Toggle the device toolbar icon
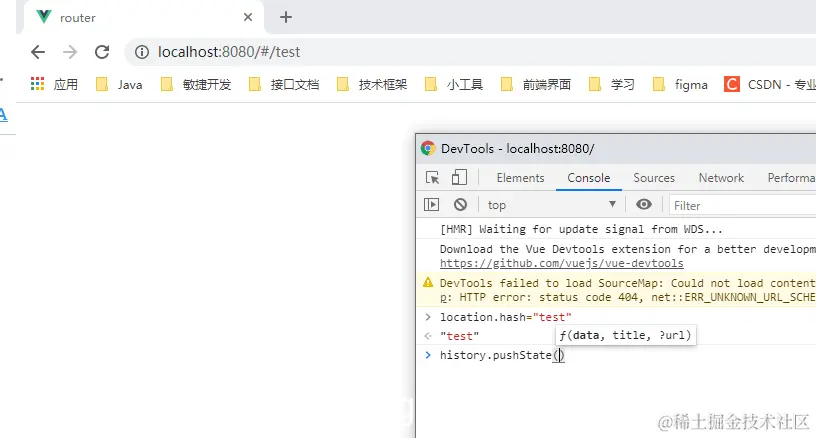 point(459,177)
